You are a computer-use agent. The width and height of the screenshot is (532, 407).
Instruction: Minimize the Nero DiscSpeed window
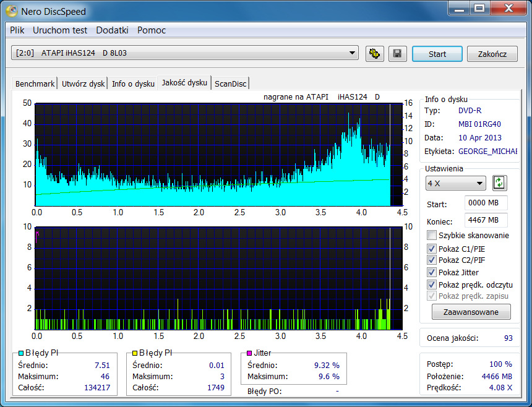coord(460,8)
